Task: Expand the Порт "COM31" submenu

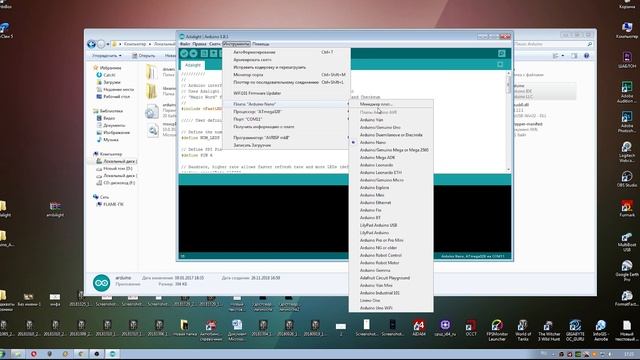Action: tap(287, 119)
